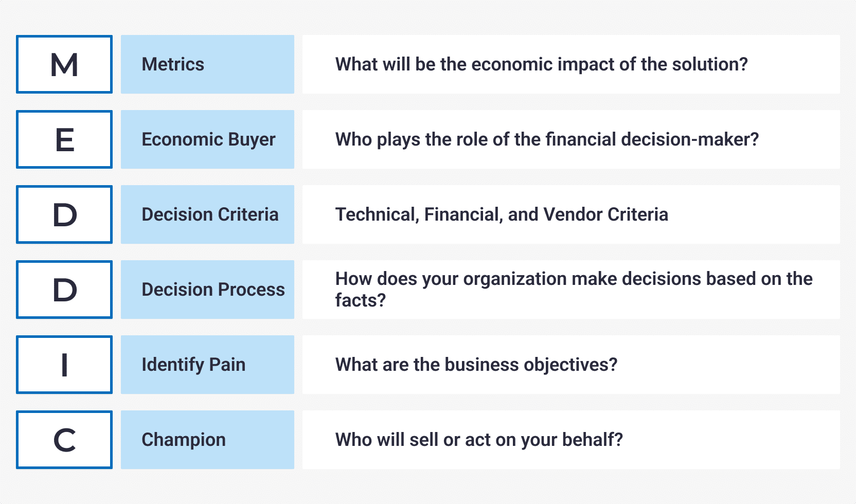
Task: Select the Identify Pain label
Action: click(x=193, y=365)
